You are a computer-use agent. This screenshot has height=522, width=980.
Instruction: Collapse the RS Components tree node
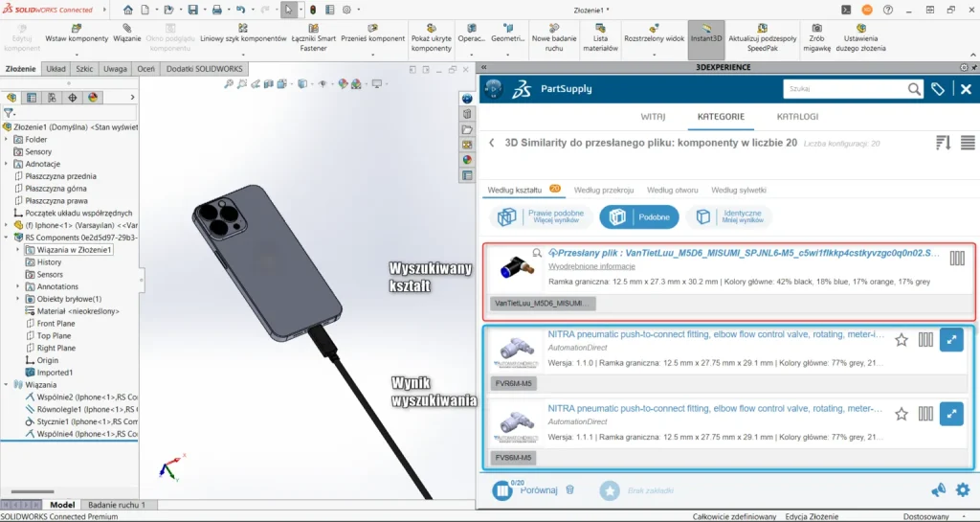(7, 238)
